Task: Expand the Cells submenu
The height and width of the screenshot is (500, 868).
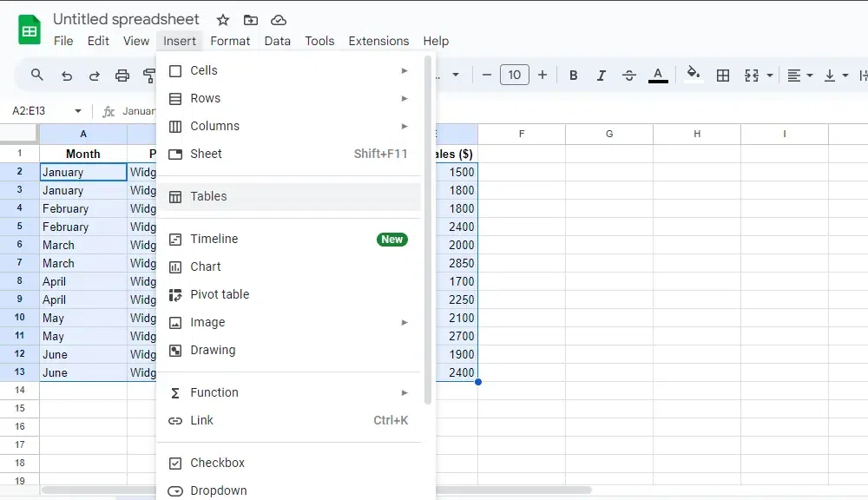Action: (x=289, y=71)
